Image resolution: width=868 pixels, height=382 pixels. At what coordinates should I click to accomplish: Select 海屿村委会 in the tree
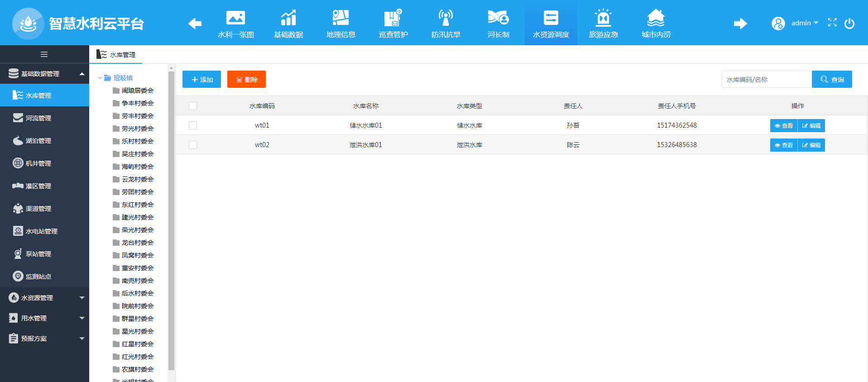tap(138, 167)
